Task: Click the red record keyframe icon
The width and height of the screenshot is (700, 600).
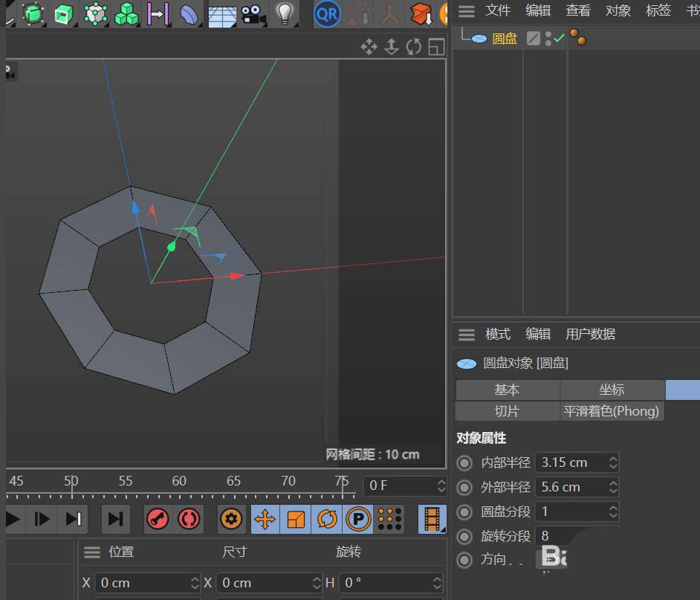Action: (x=158, y=519)
